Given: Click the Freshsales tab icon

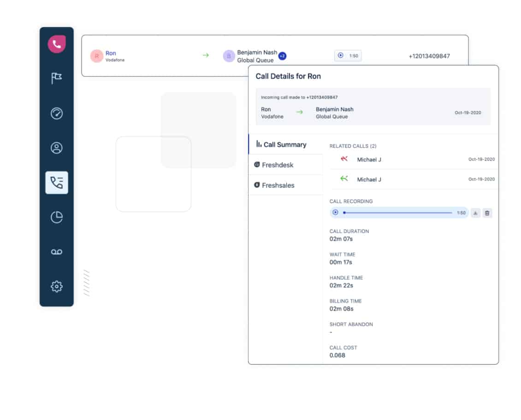Looking at the screenshot, I should coord(257,185).
